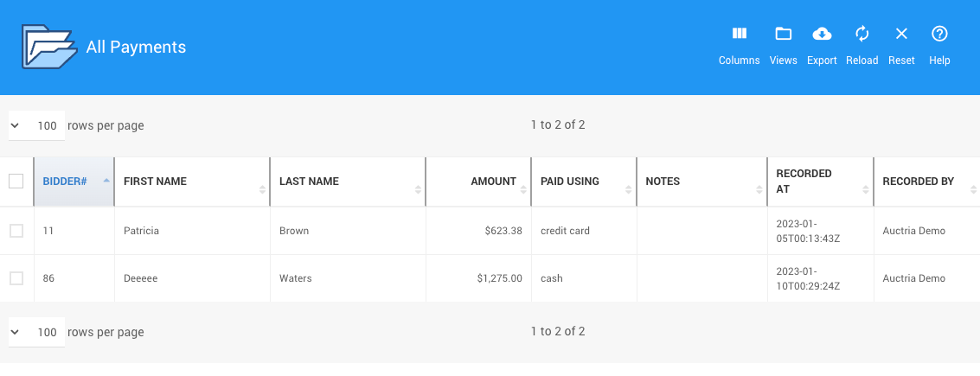Check the box for bidder 11 row
Image resolution: width=980 pixels, height=376 pixels.
(16, 231)
